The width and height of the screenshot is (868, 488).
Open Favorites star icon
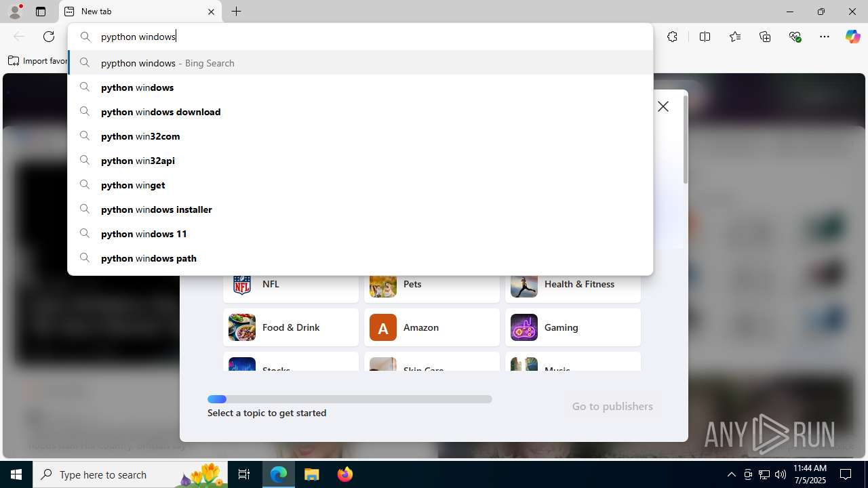[x=735, y=37]
